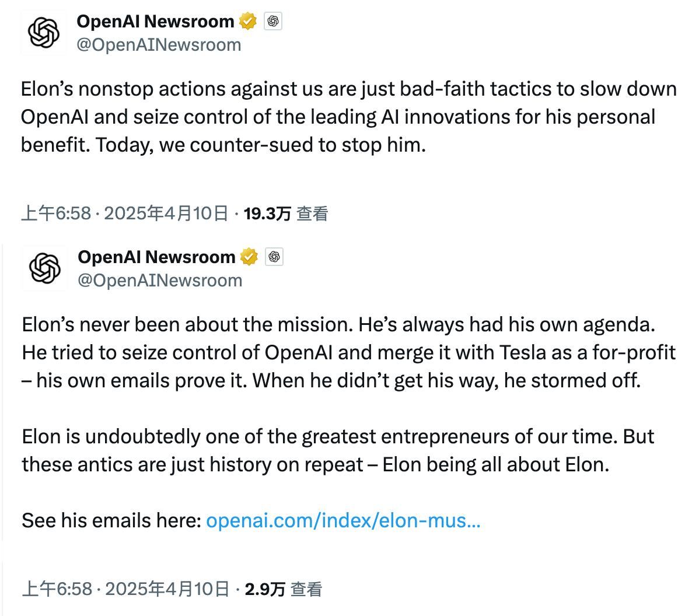Viewport: 699px width, 616px height.
Task: Open the openai.com/index/elon-mus... link
Action: pyautogui.click(x=343, y=520)
